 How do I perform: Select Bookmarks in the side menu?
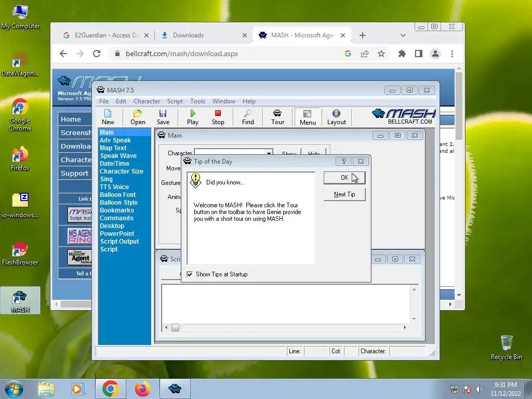(x=117, y=210)
